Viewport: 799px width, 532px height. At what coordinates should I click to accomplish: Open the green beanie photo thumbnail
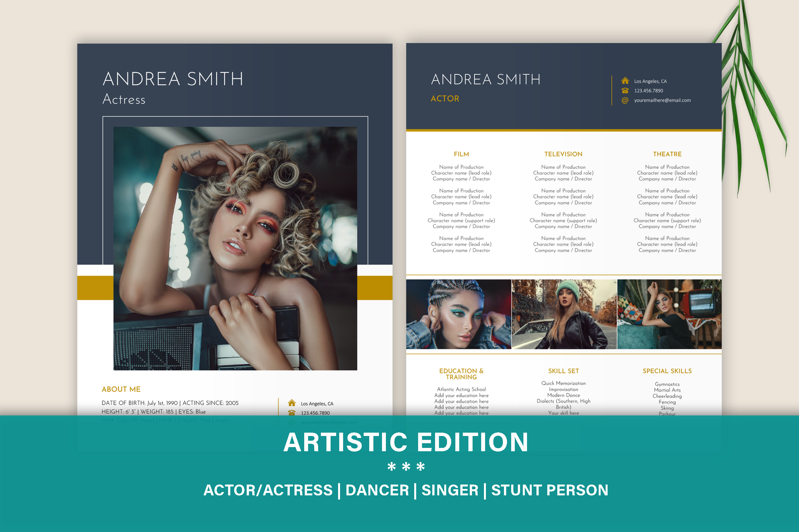(x=564, y=314)
